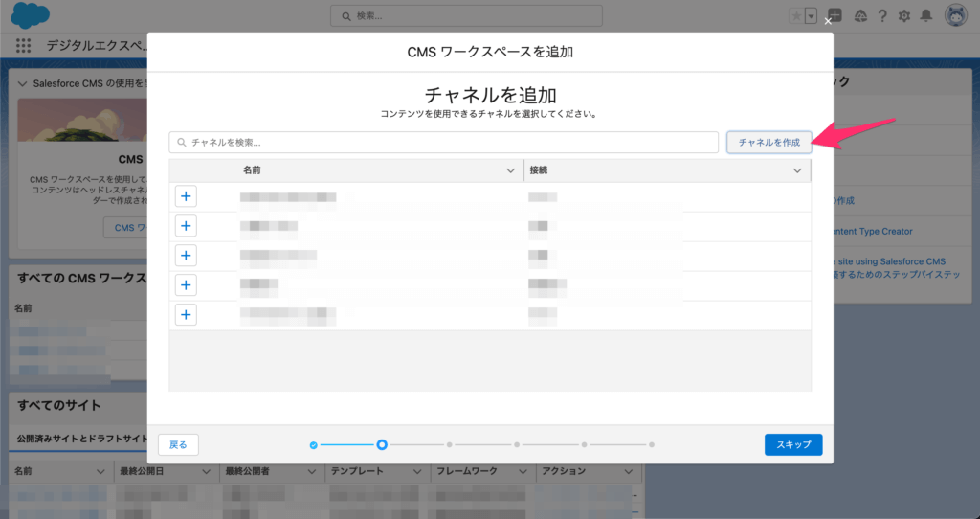Screen dimensions: 980x519
Task: Open the 名前 column dropdown in the channel table
Action: point(510,170)
